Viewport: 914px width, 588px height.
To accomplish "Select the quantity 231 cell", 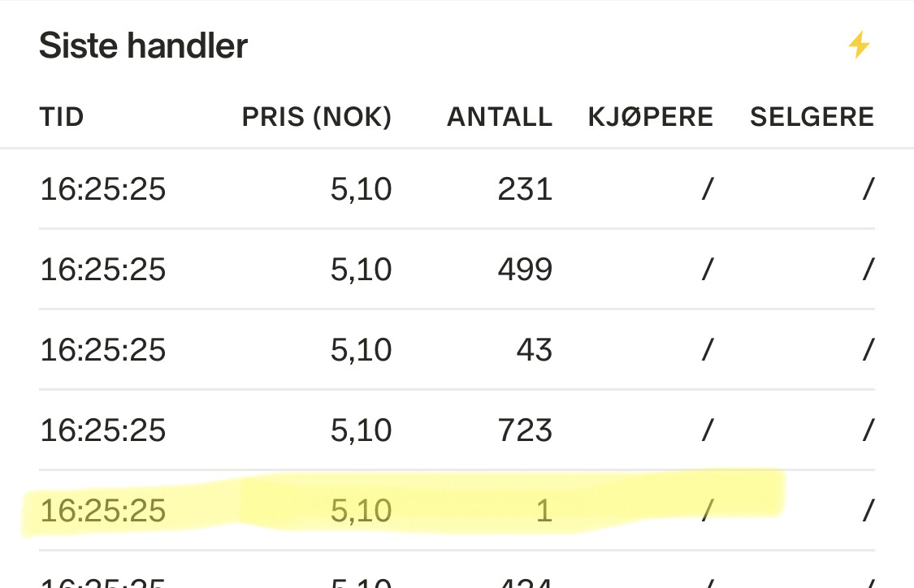I will [x=526, y=189].
